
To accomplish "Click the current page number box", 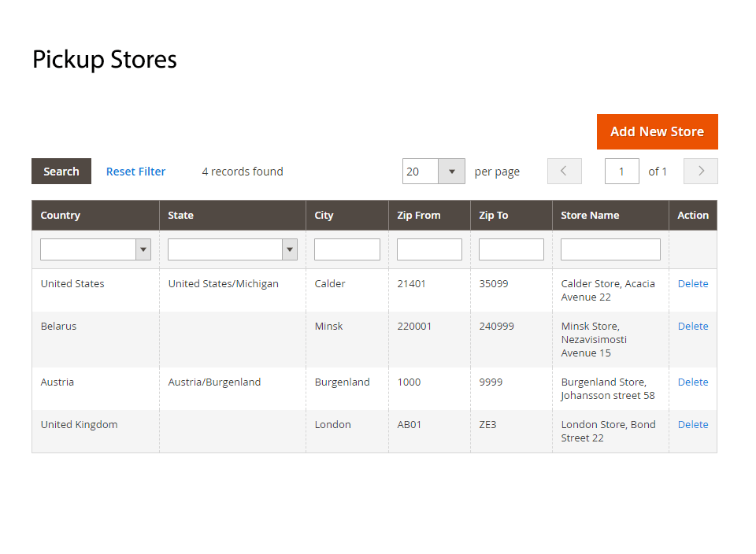I will [x=621, y=172].
